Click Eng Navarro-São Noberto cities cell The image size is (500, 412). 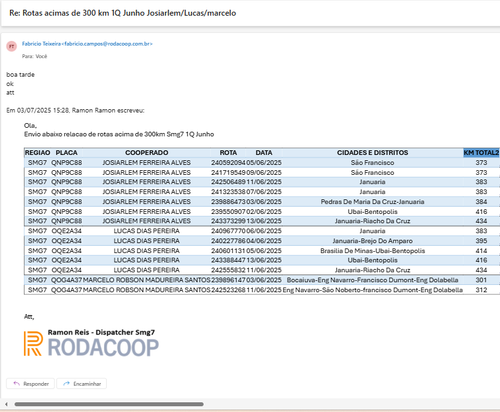tap(372, 290)
